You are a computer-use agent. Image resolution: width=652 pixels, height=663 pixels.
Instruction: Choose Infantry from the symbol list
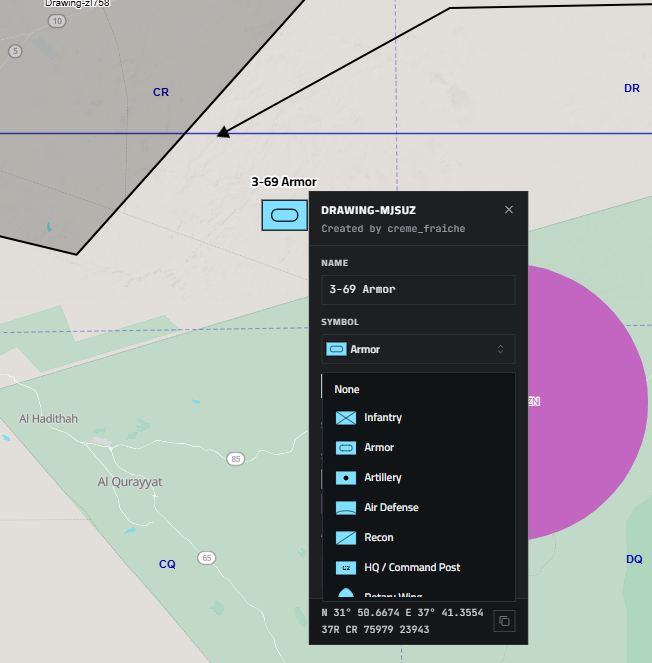point(419,418)
